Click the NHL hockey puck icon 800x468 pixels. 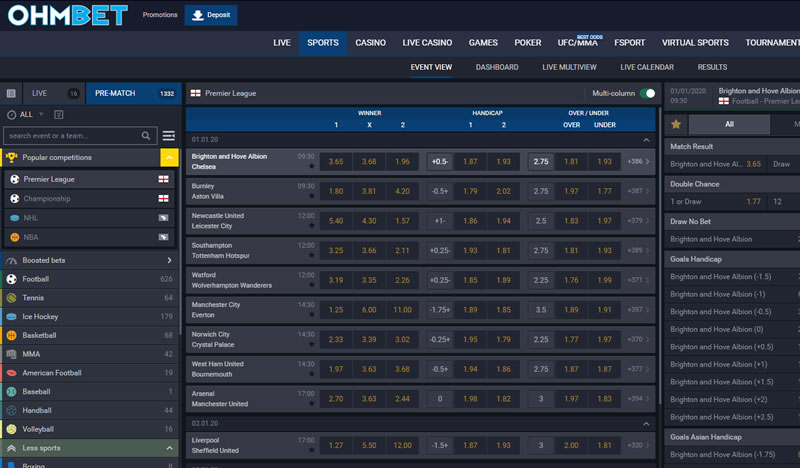pos(15,218)
